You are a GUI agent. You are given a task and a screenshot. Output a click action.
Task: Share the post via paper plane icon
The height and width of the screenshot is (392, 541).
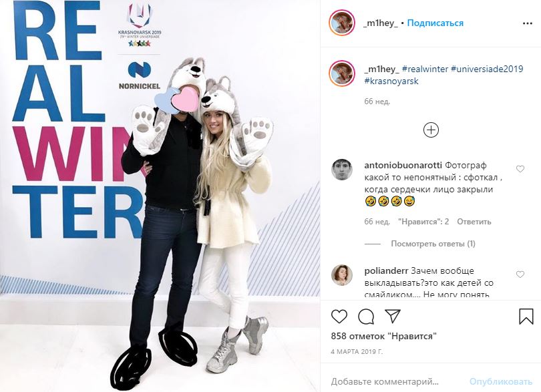(393, 316)
